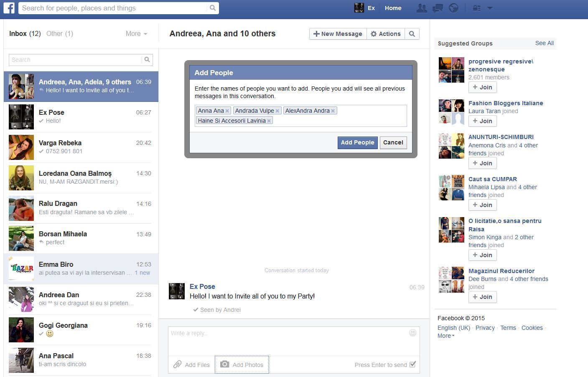
Task: Open the Actions dropdown
Action: 385,34
